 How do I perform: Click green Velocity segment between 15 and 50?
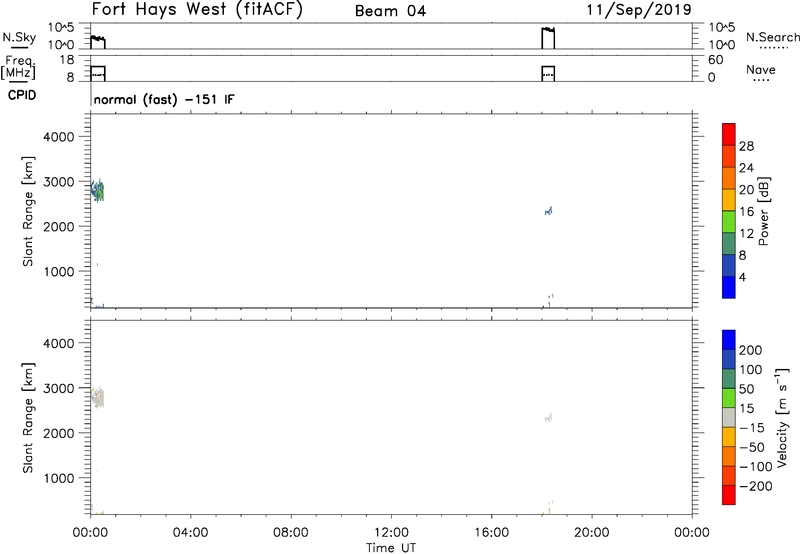point(729,398)
